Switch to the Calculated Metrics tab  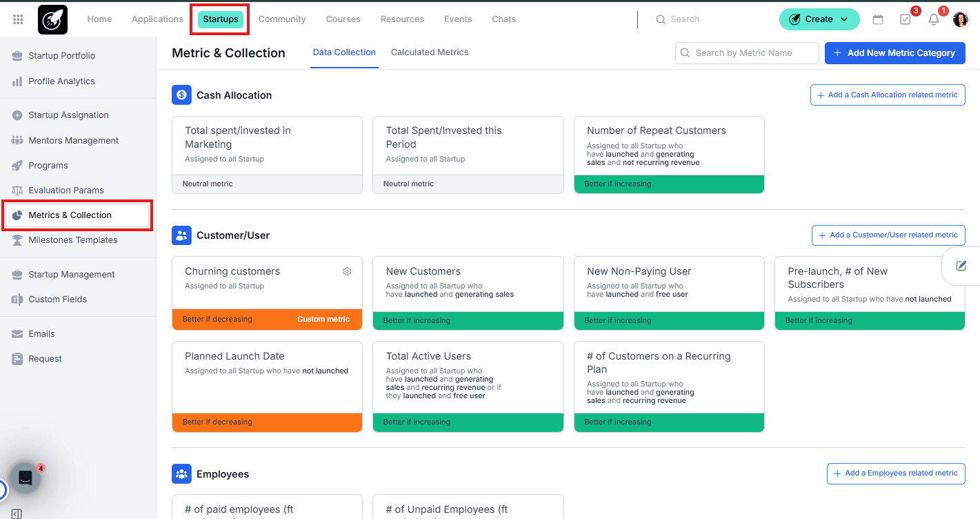(x=430, y=52)
